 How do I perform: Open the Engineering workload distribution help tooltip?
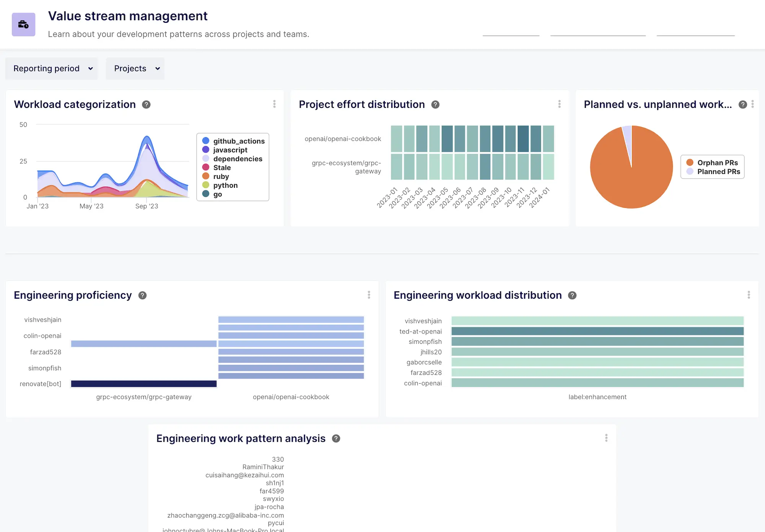click(572, 295)
